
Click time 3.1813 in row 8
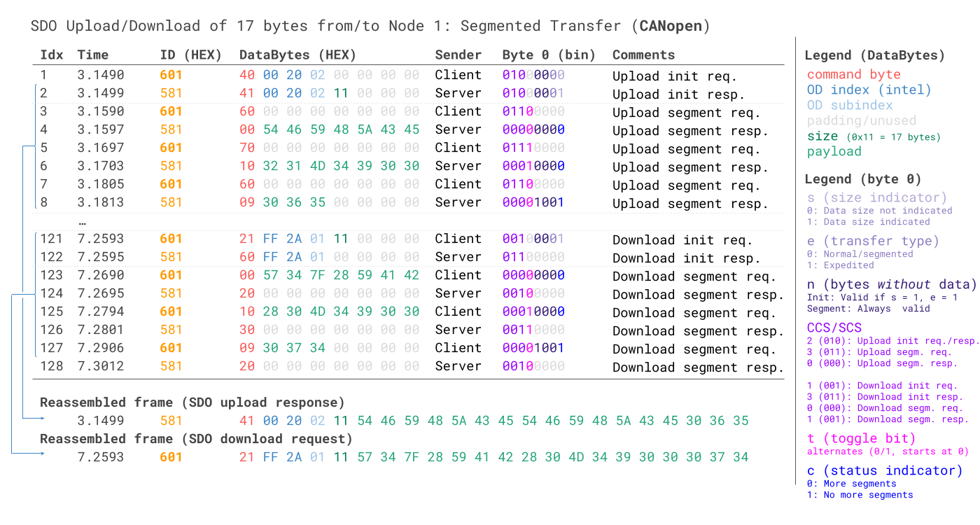(100, 202)
